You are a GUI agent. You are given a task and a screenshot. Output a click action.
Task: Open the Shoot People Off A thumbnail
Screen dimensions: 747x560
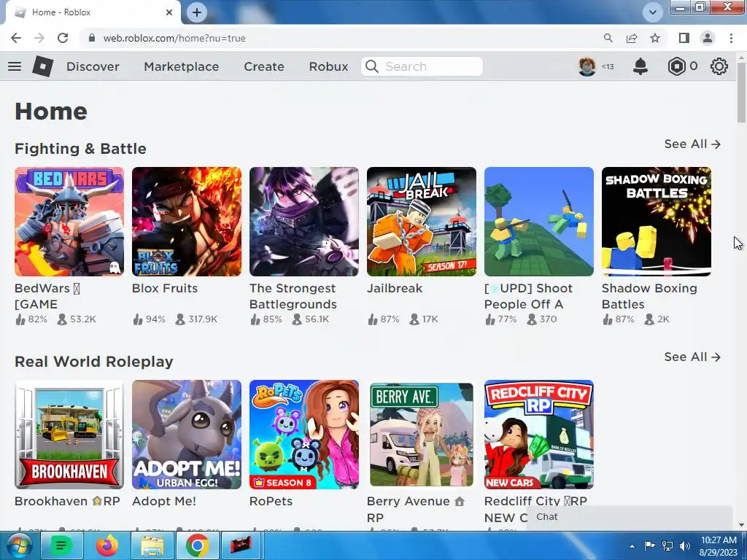point(539,222)
